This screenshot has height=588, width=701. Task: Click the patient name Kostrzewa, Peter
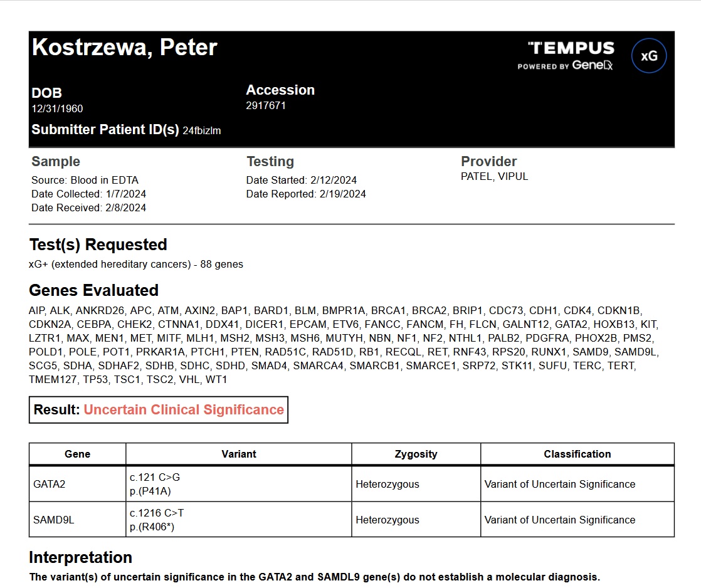click(x=125, y=47)
